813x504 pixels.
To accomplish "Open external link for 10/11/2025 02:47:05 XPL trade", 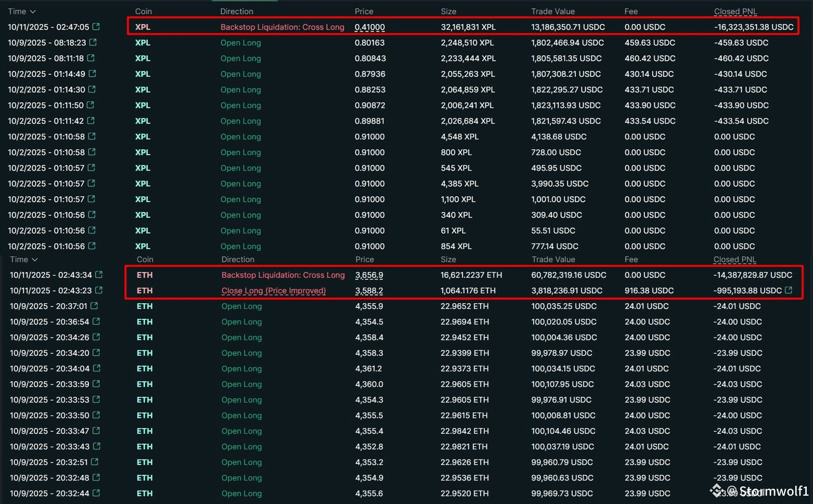I will 96,27.
